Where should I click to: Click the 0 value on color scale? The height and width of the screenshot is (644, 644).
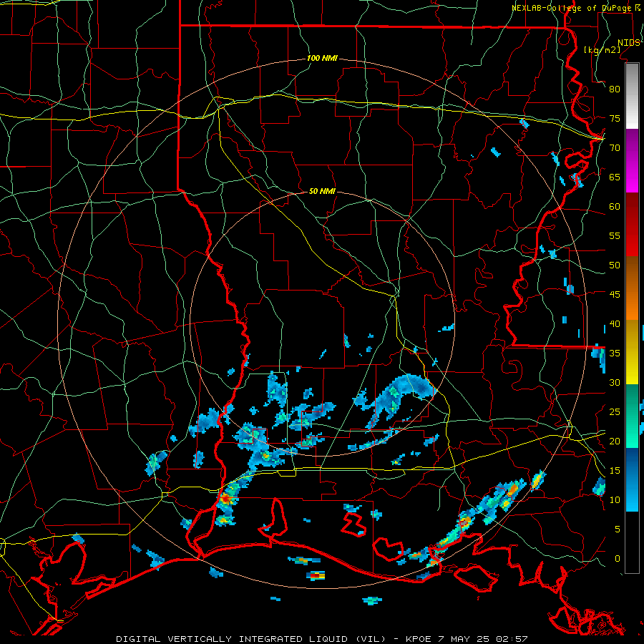[618, 559]
